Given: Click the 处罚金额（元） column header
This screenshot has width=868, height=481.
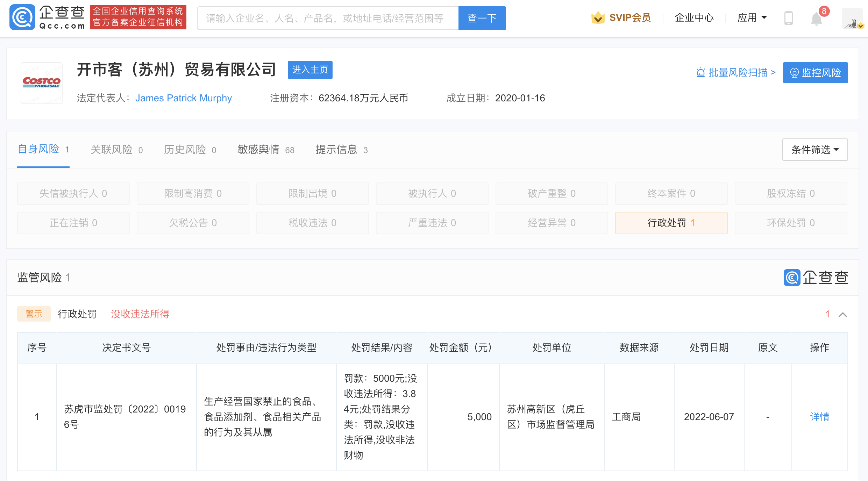Looking at the screenshot, I should click(463, 347).
